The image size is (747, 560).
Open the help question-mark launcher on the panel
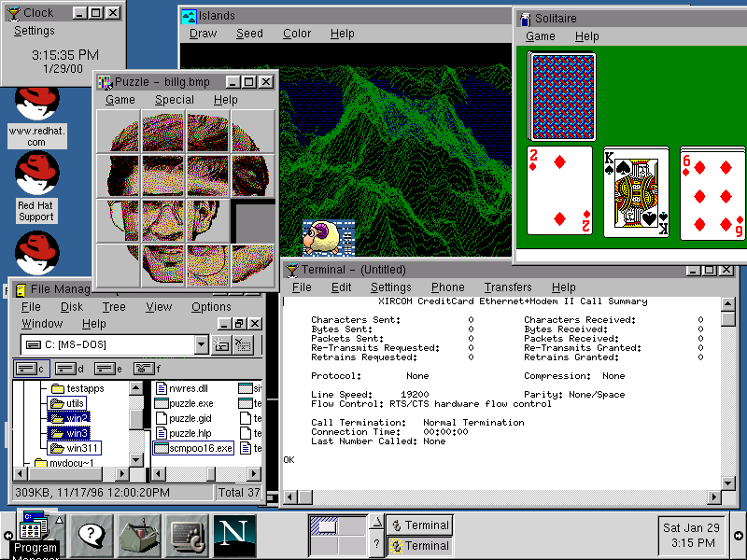[92, 536]
